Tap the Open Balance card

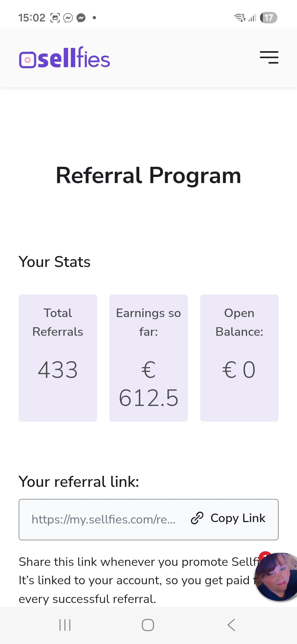[239, 358]
